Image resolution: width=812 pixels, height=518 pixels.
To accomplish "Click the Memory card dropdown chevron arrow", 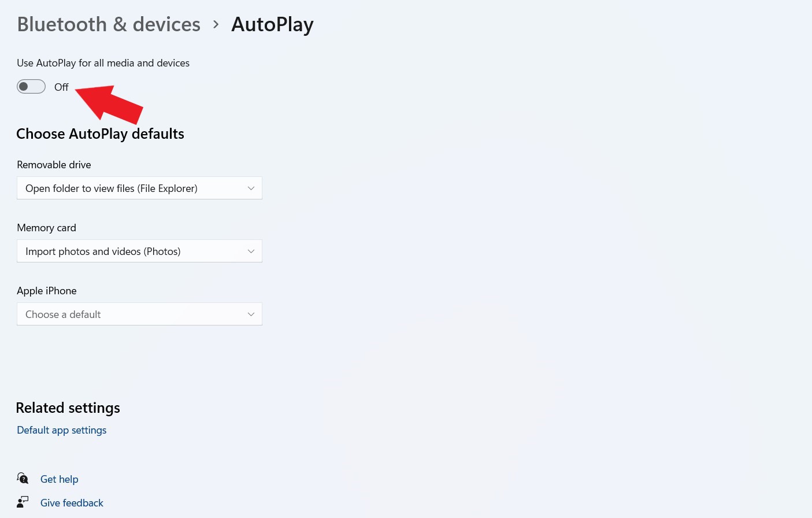I will pos(251,251).
